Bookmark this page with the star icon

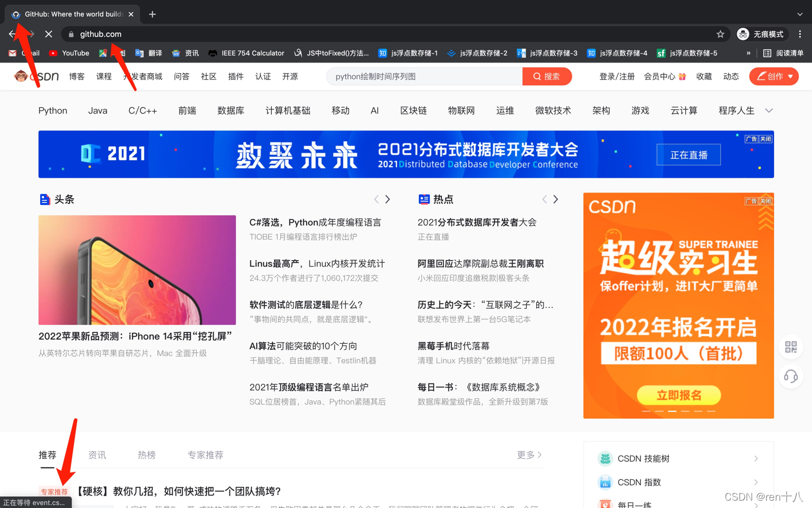point(720,34)
